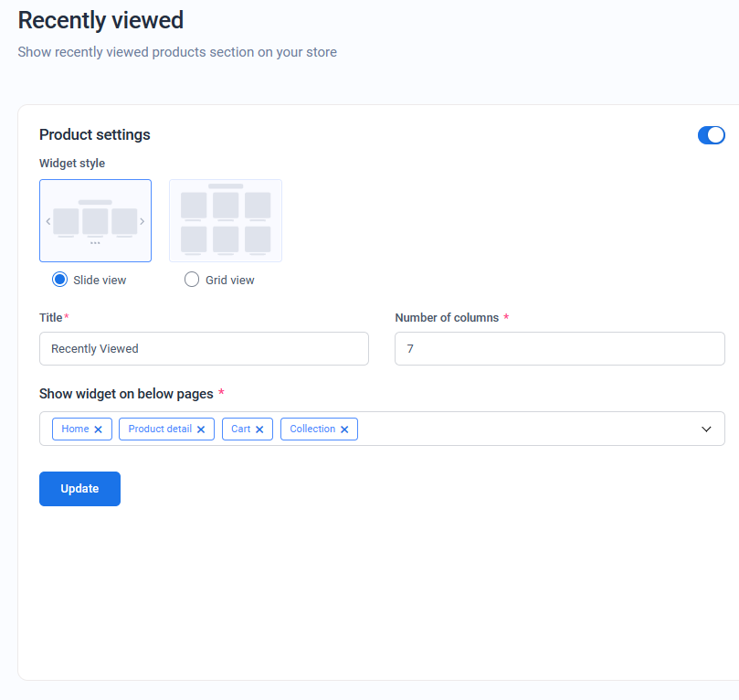Viewport: 739px width, 700px height.
Task: Focus the Title input field
Action: [x=204, y=348]
